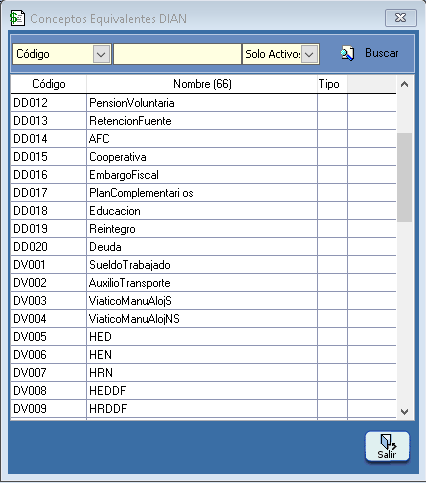
Task: Click the Tipo column header
Action: coord(329,84)
